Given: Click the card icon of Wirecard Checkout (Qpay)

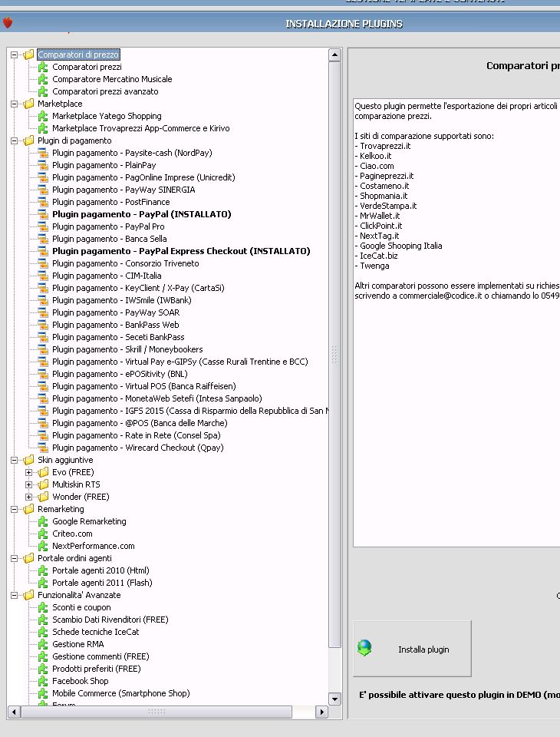Looking at the screenshot, I should click(43, 448).
